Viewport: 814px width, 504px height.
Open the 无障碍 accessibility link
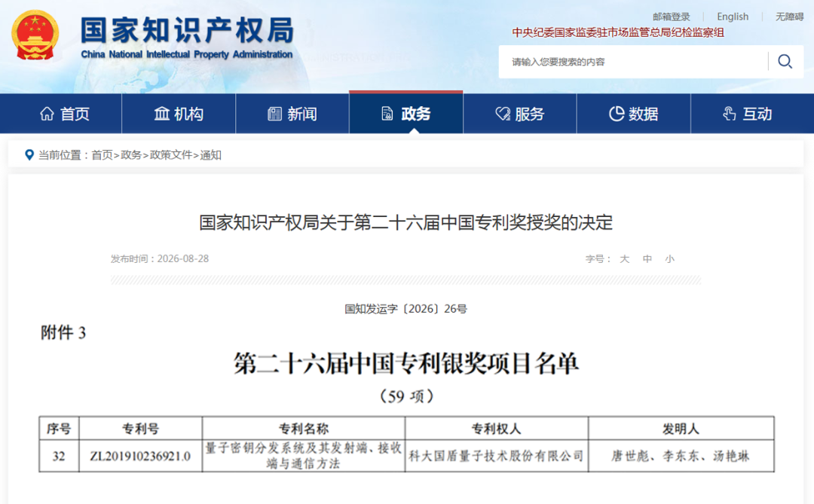(x=789, y=17)
